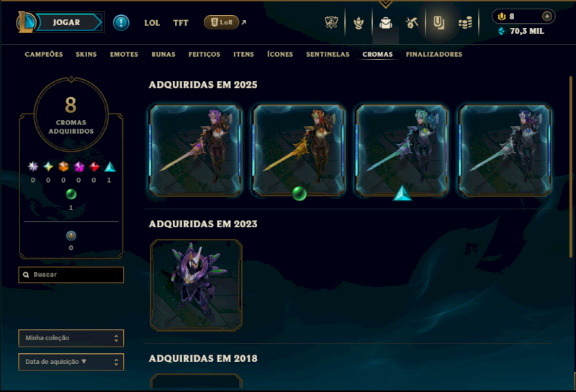Click the Buscar search field
The image size is (576, 392).
click(71, 275)
